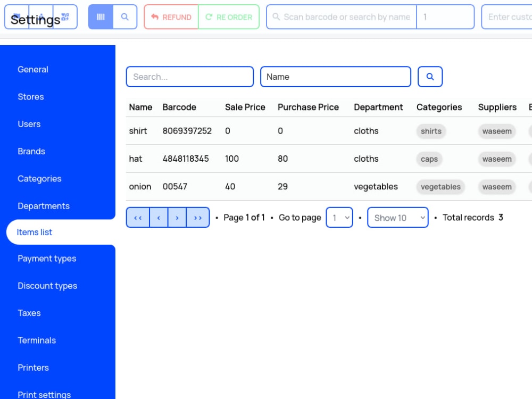Go to next page arrow

pos(177,218)
